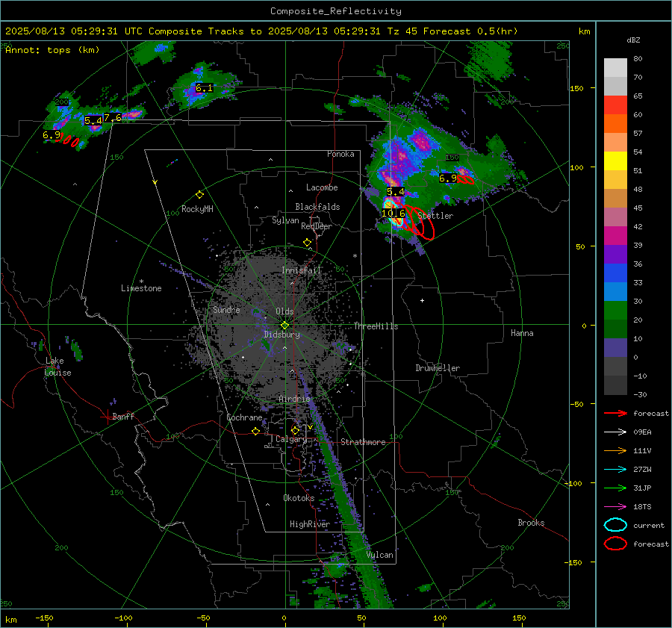This screenshot has height=628, width=672.
Task: Click the 10.6 storm top label
Action: (393, 214)
